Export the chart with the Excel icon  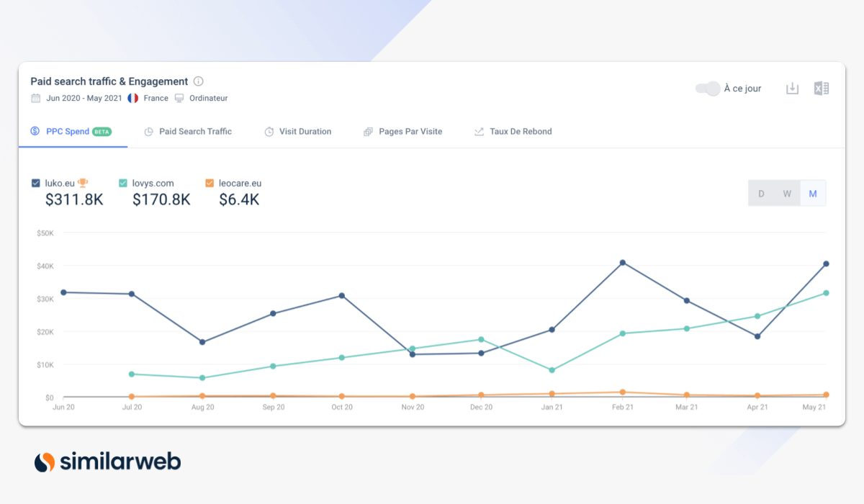pos(822,88)
